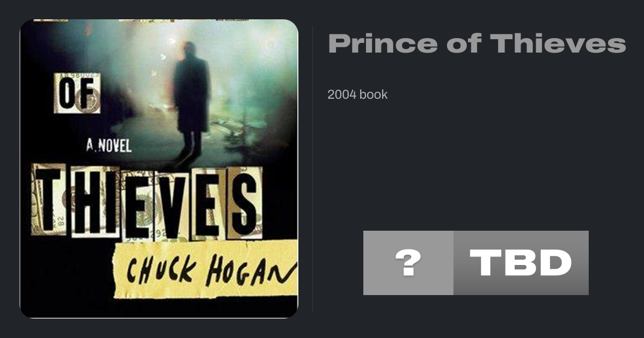This screenshot has width=644, height=338.
Task: Click the TBD rating box
Action: (521, 263)
